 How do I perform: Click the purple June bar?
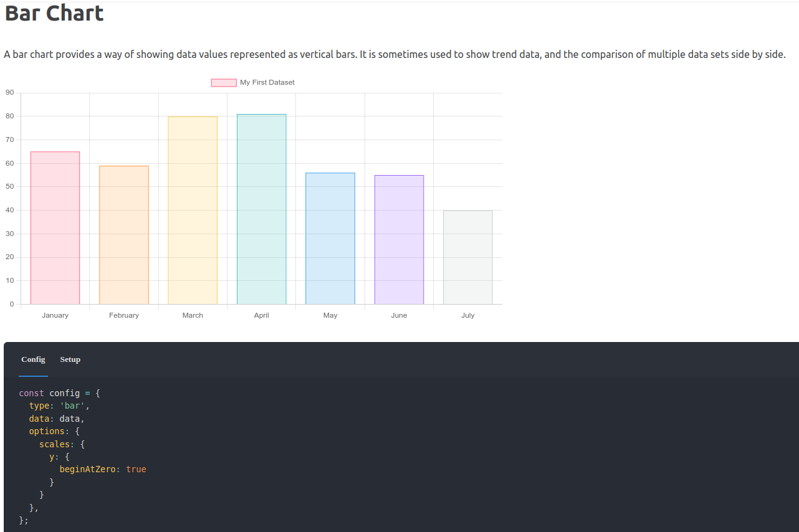coord(399,240)
